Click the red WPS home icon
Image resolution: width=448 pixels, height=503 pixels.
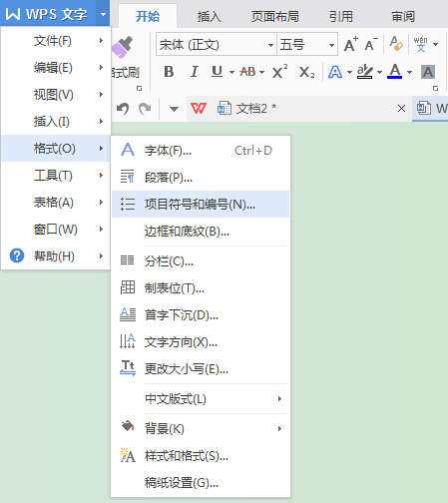point(199,108)
